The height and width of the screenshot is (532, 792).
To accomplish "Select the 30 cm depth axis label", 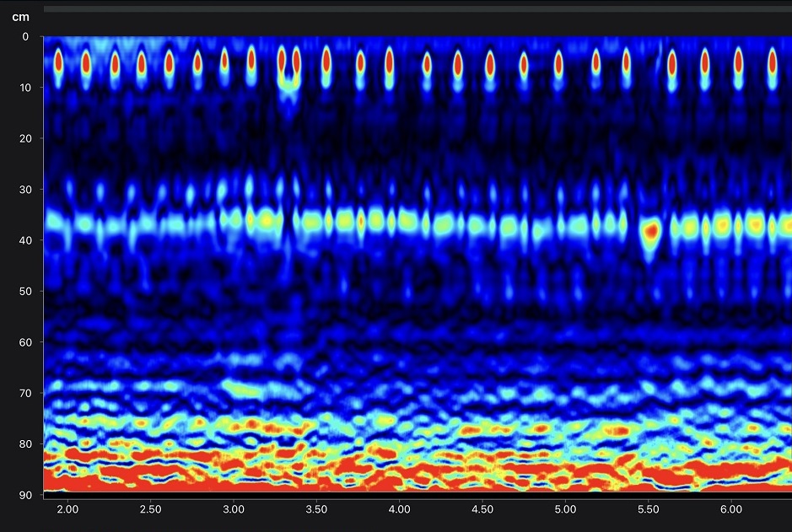I will (24, 190).
